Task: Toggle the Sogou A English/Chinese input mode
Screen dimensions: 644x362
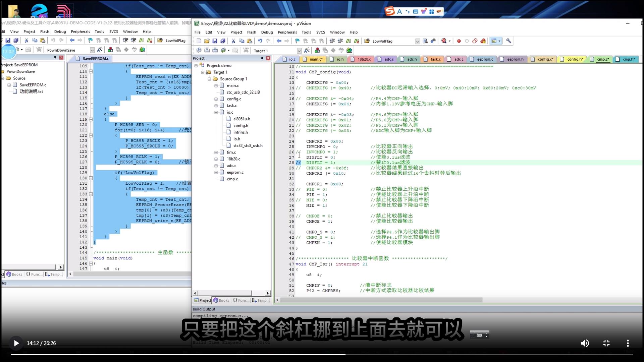Action: 399,11
